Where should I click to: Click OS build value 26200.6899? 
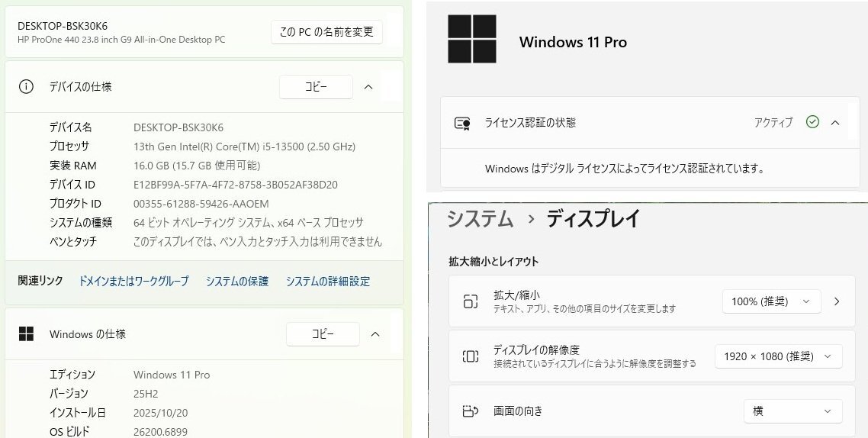(160, 432)
